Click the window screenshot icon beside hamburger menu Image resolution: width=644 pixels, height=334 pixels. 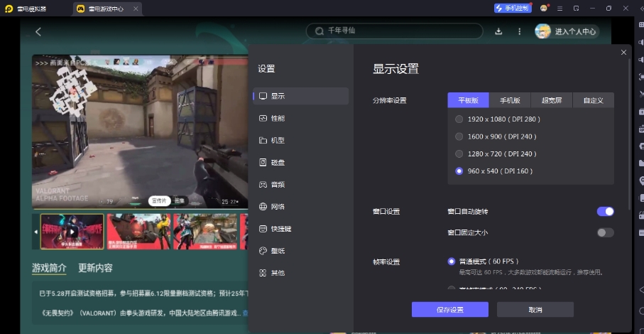[577, 9]
